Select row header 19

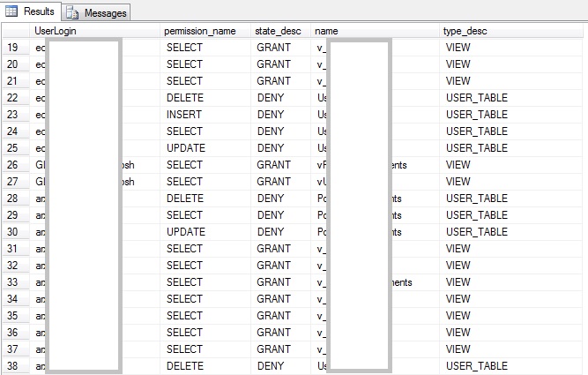(x=16, y=48)
